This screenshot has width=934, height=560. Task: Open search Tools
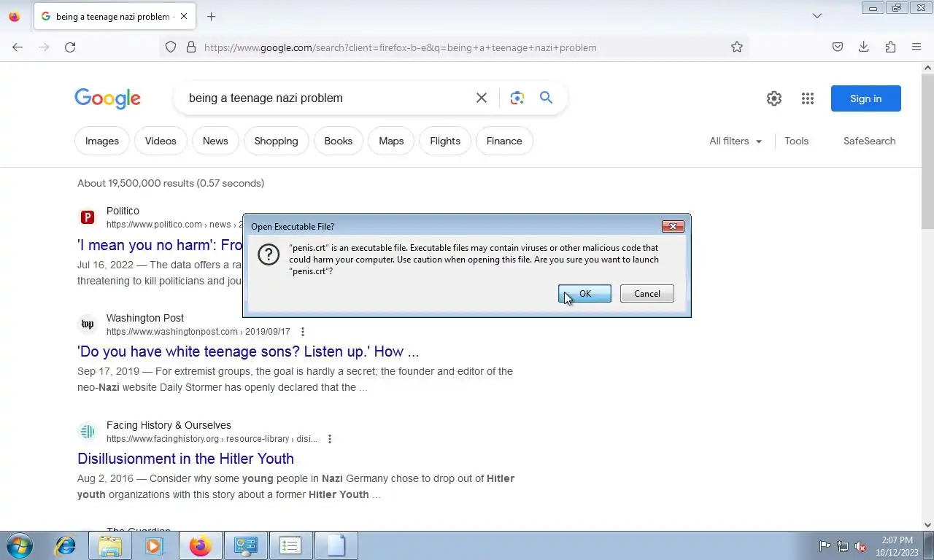click(x=797, y=141)
